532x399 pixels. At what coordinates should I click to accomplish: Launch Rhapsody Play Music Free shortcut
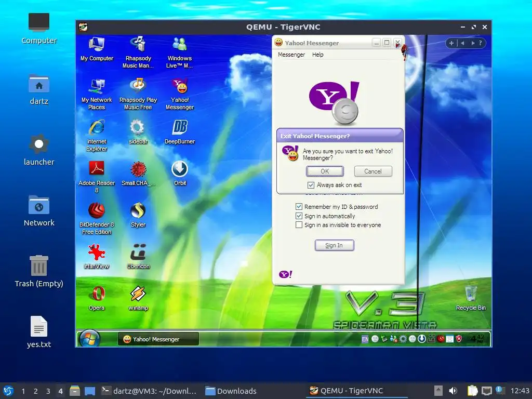pos(138,94)
